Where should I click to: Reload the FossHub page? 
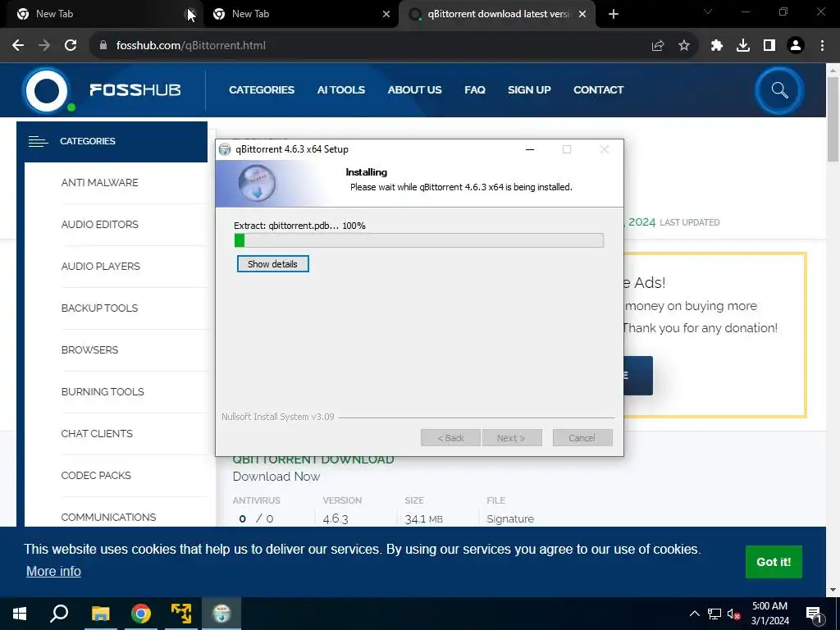(x=71, y=46)
